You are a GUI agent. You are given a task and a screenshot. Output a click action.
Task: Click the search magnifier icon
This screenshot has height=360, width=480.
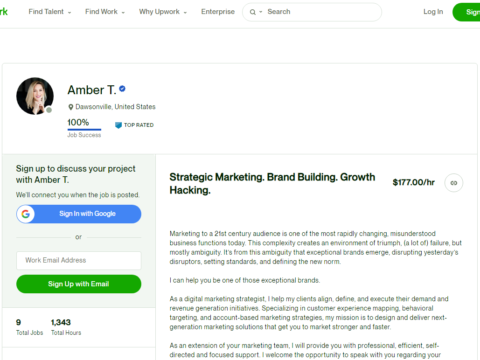point(253,12)
